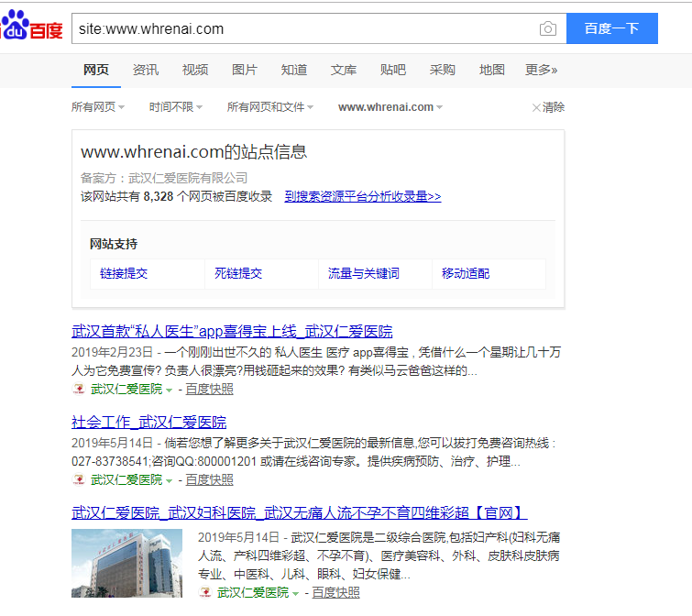Image resolution: width=692 pixels, height=616 pixels.
Task: Click heading www.whrenai.com的站点信息
Action: click(193, 152)
